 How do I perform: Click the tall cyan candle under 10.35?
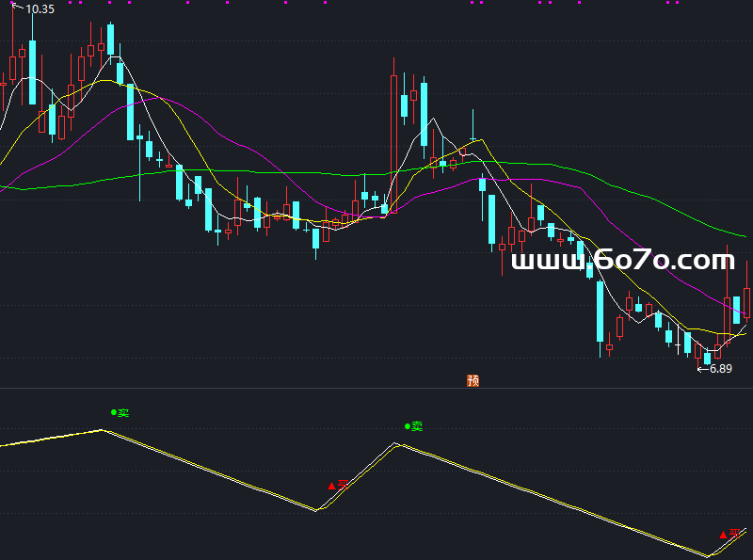pyautogui.click(x=32, y=72)
